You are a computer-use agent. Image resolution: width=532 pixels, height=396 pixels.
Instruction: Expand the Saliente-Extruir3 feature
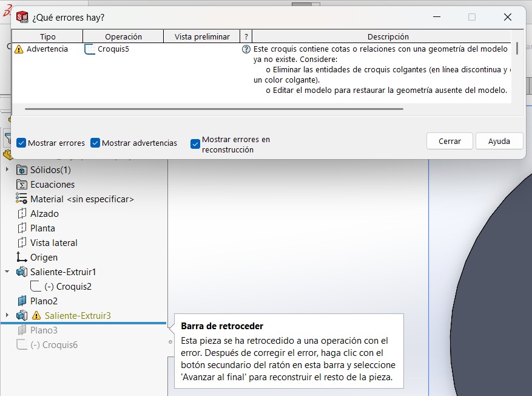click(7, 315)
